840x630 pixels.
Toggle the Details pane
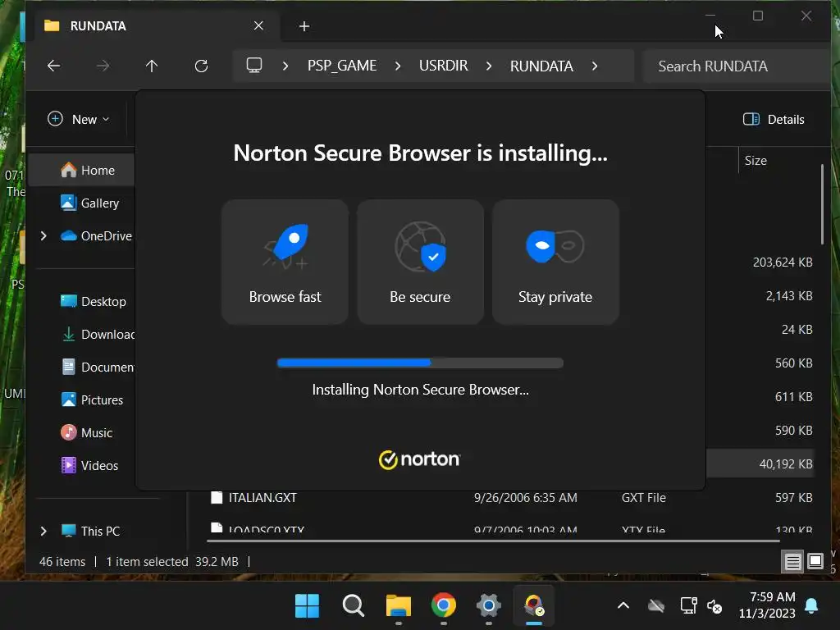[x=774, y=119]
